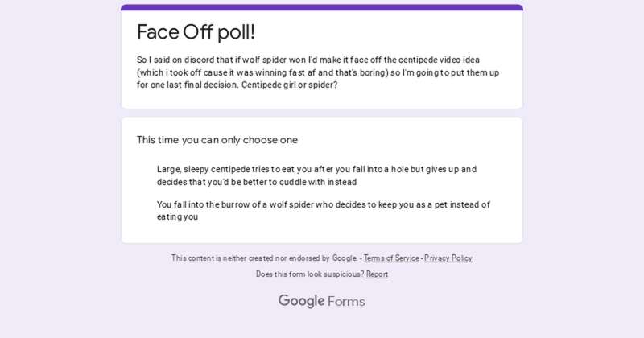Report this form as suspicious
Viewport: 644px width, 338px height.
(x=377, y=274)
